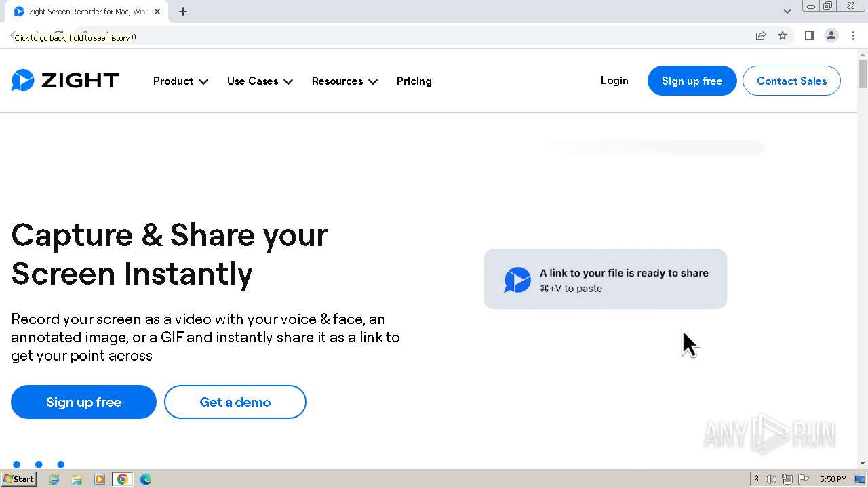The height and width of the screenshot is (488, 868).
Task: Launch Internet Explorer from the taskbar
Action: click(x=54, y=479)
